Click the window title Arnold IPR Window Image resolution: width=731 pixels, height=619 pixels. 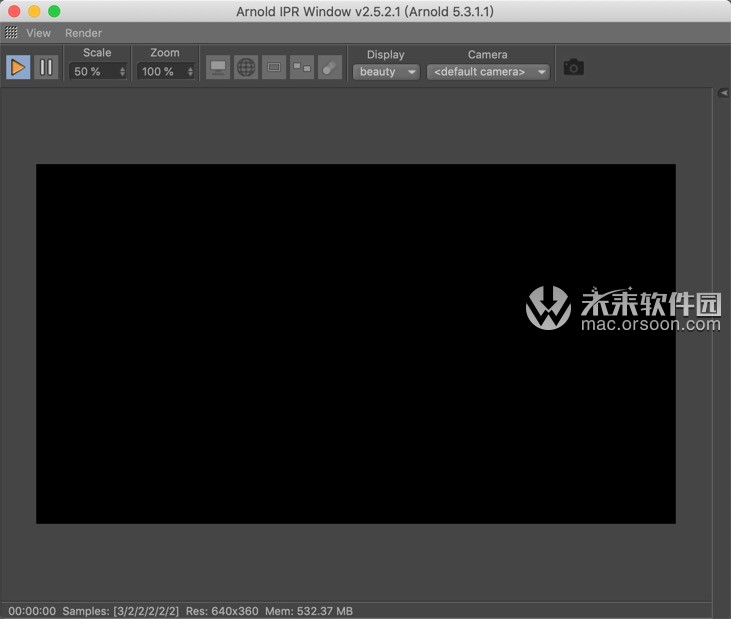365,11
